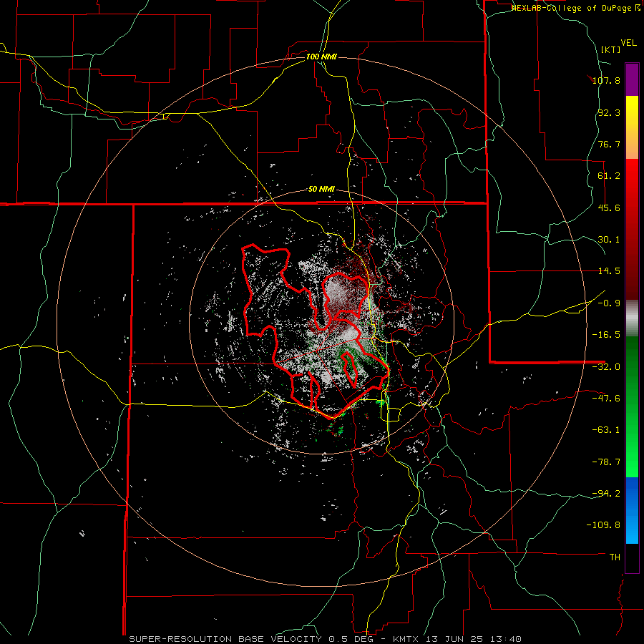Click the -0.9 velocity legend value
The image size is (644, 644).
pyautogui.click(x=609, y=303)
